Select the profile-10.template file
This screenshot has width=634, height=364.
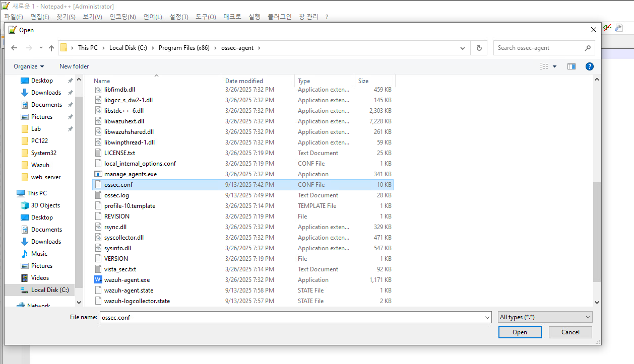242,206
